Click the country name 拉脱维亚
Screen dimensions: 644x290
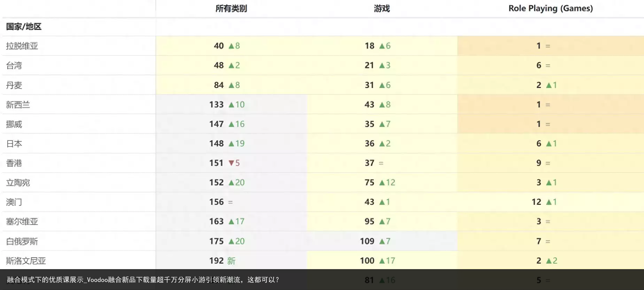22,46
